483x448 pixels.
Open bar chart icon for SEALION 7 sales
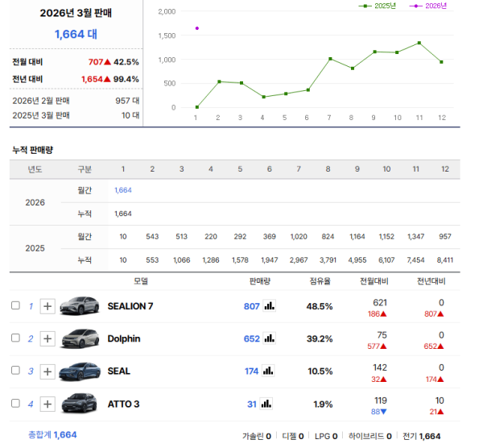point(269,306)
